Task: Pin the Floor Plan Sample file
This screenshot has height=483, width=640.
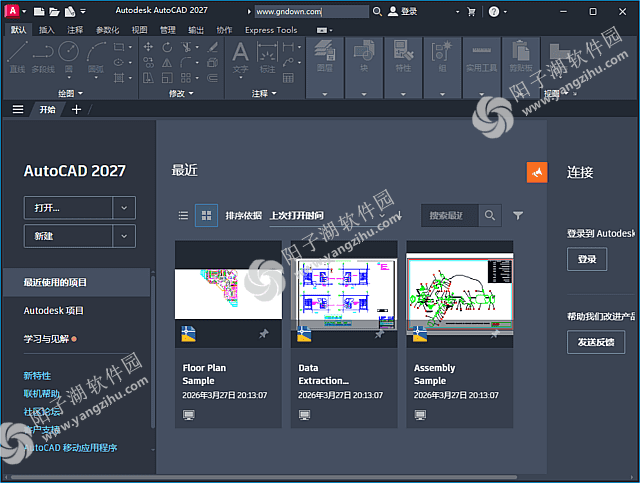Action: point(264,334)
